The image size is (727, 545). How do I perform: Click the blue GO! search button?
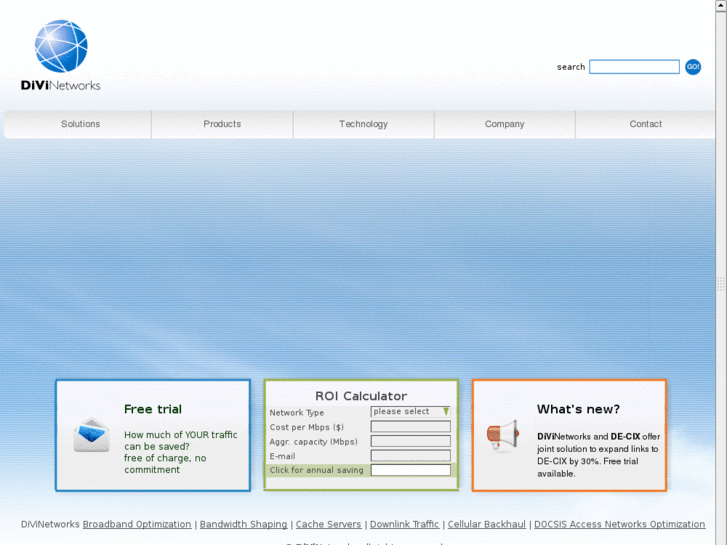(693, 67)
